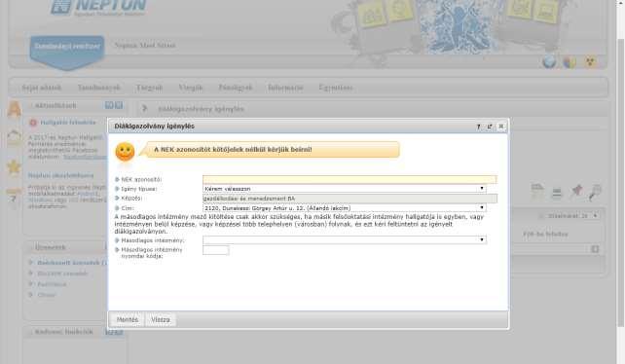Click the house sidebar icon
The width and height of the screenshot is (625, 364).
(14, 138)
